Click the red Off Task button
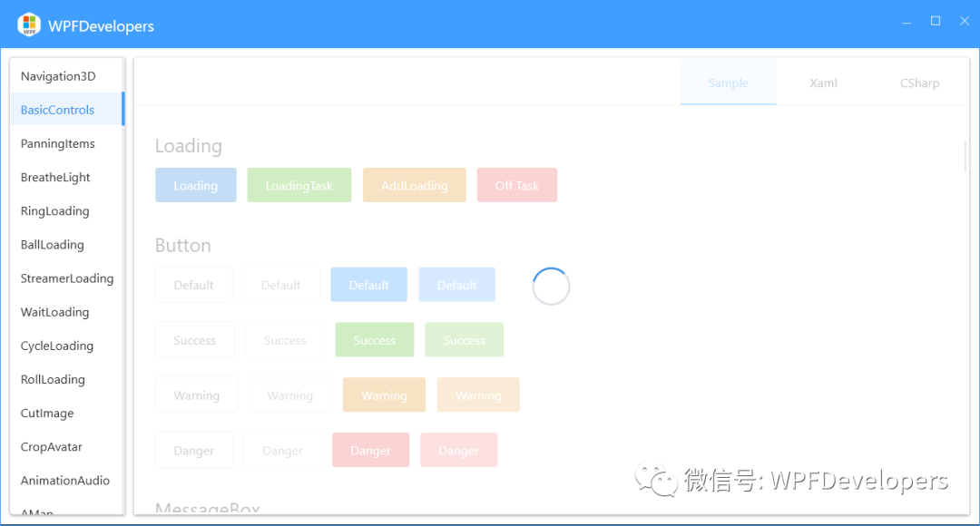 (516, 186)
